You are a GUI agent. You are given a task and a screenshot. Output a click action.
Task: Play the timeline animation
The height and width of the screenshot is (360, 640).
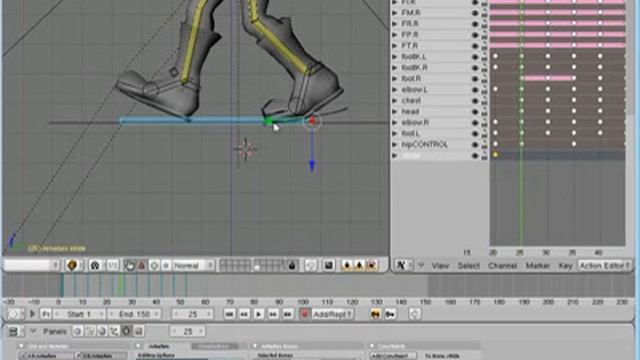pyautogui.click(x=258, y=314)
